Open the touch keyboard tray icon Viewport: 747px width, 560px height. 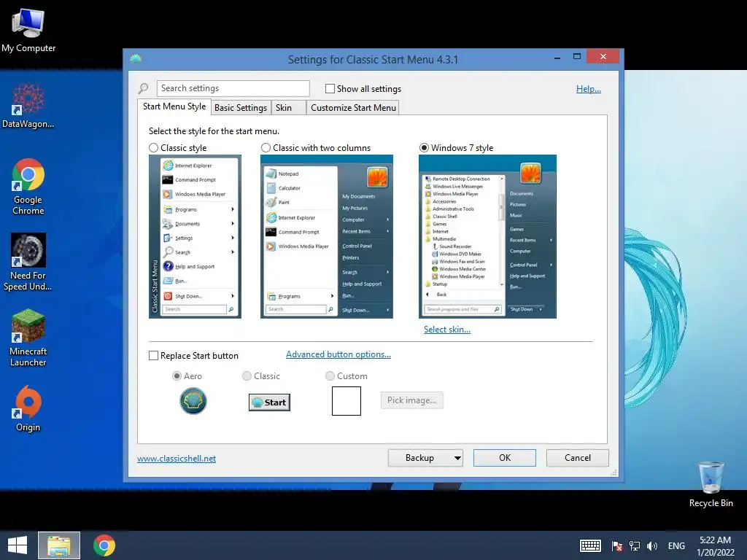[x=590, y=545]
